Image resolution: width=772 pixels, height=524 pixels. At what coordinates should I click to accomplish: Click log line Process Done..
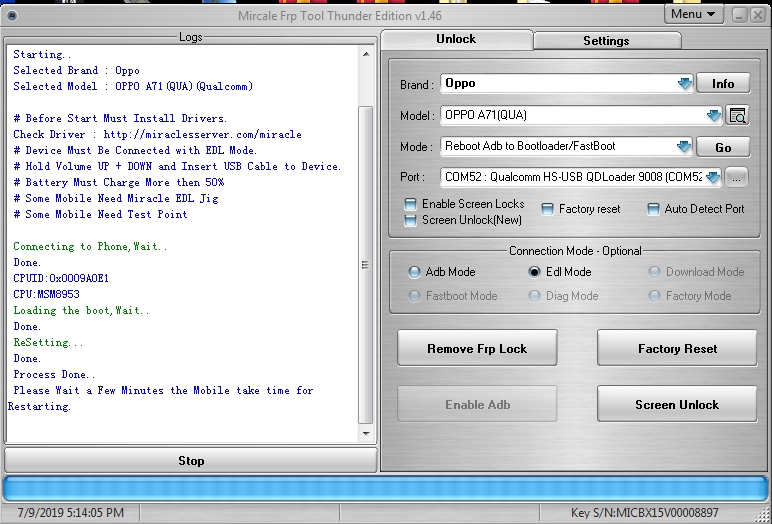tap(54, 374)
